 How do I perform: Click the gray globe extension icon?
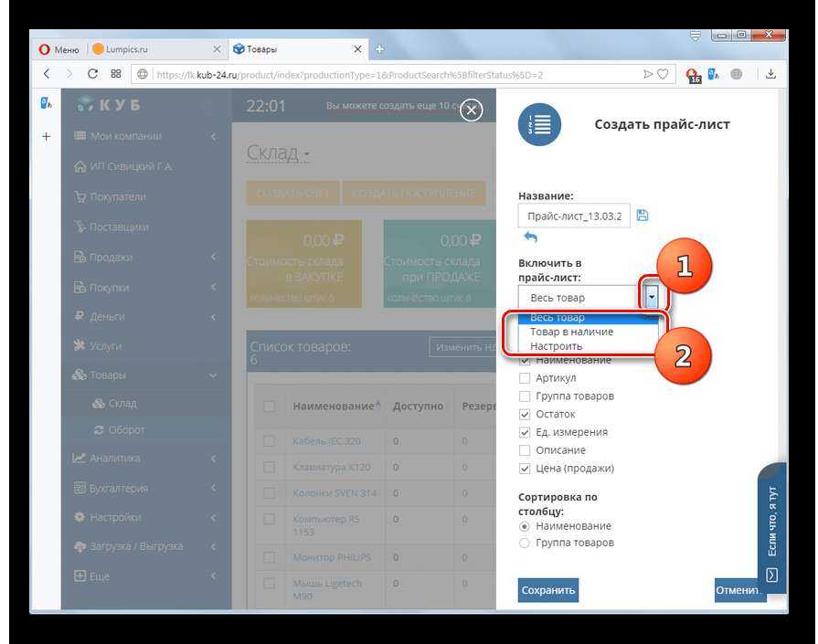coord(737,74)
